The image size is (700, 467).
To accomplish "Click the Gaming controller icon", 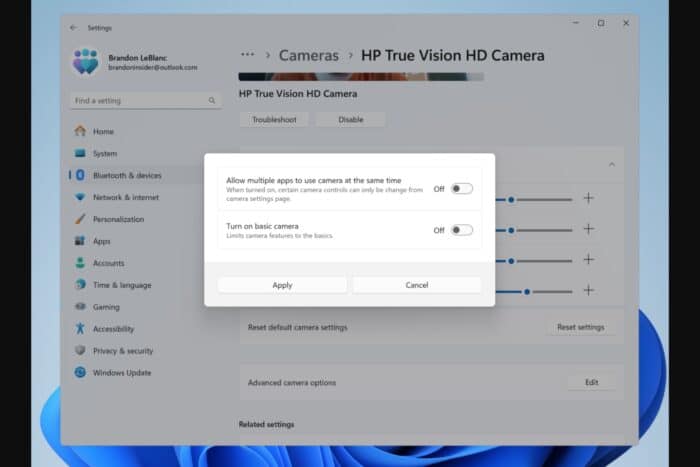I will pyautogui.click(x=80, y=306).
